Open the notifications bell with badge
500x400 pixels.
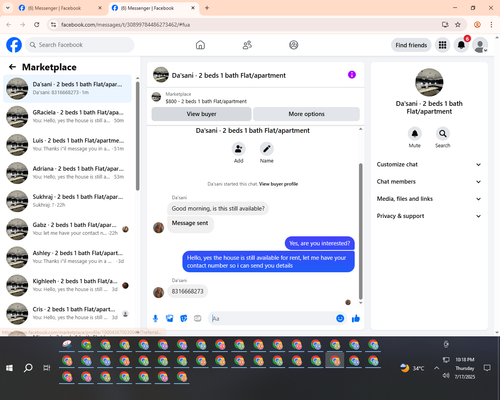[x=461, y=45]
